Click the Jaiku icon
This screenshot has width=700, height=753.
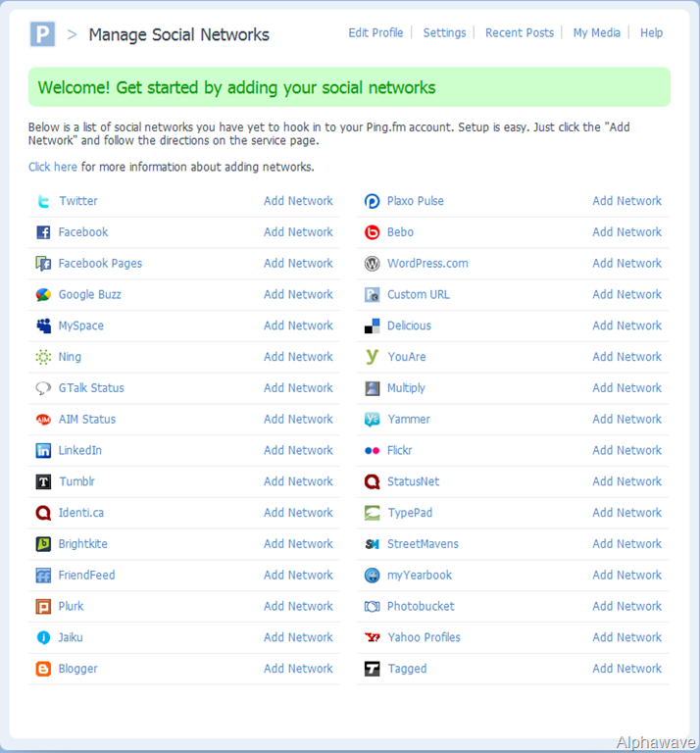(x=43, y=637)
